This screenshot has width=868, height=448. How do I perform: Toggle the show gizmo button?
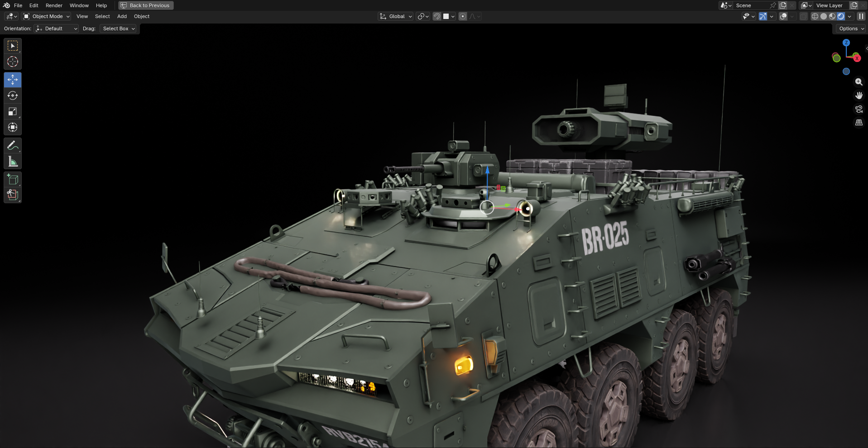click(763, 16)
